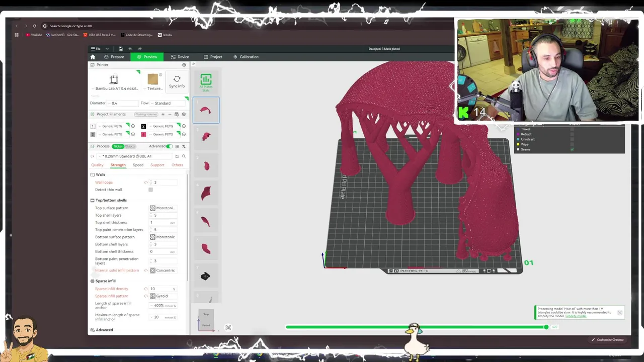Toggle Travel display checkbox in legend
The image size is (644, 362).
click(572, 129)
